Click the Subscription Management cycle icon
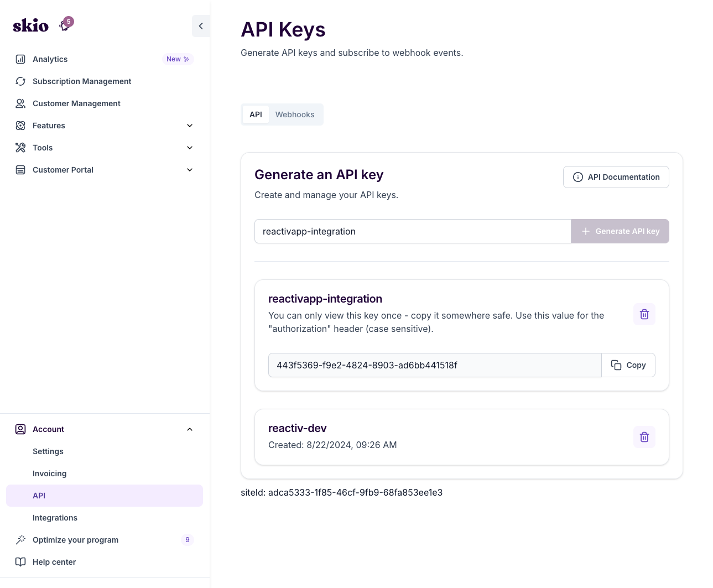The image size is (713, 588). pyautogui.click(x=20, y=81)
